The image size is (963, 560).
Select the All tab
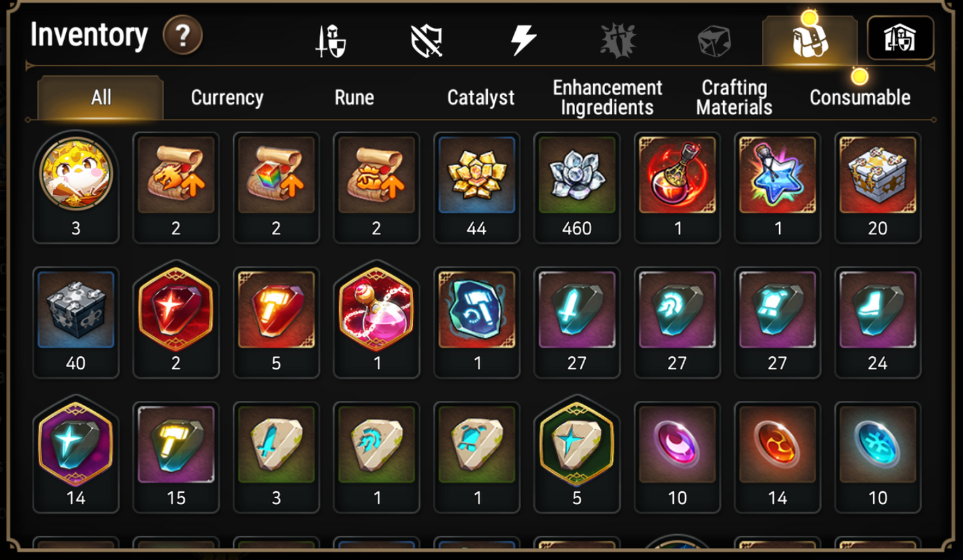click(x=101, y=98)
